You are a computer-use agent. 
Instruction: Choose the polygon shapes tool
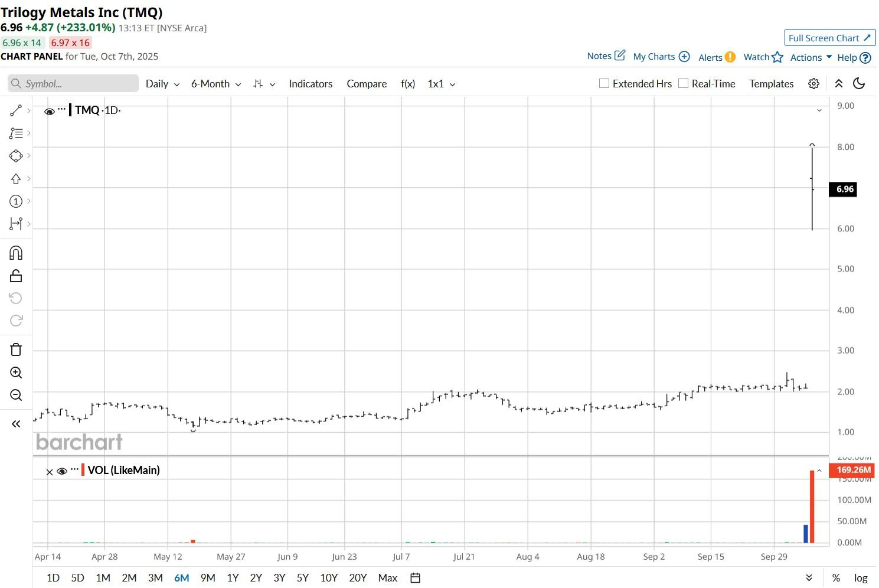16,156
